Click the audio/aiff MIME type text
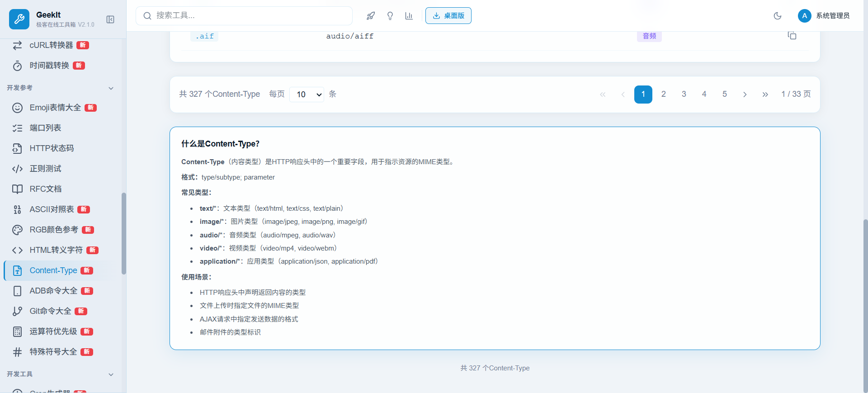Screen dimensions: 868x393 tap(350, 36)
